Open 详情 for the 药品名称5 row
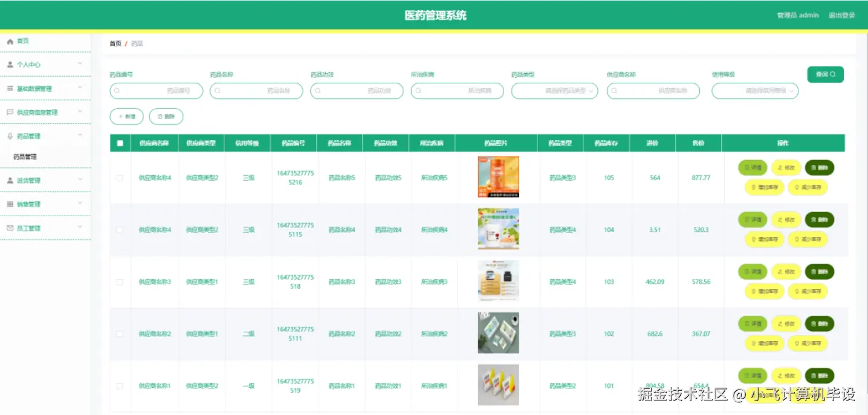The height and width of the screenshot is (415, 868). coord(753,168)
